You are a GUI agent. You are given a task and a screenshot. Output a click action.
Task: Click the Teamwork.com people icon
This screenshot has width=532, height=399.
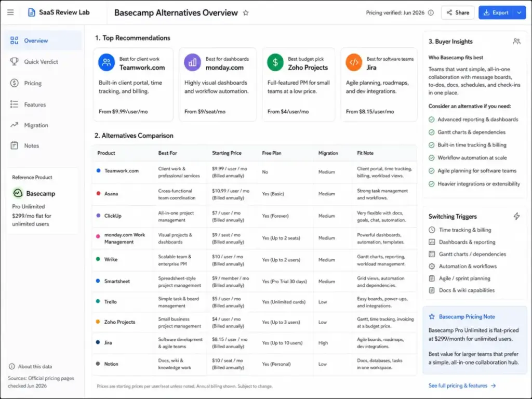pos(107,62)
